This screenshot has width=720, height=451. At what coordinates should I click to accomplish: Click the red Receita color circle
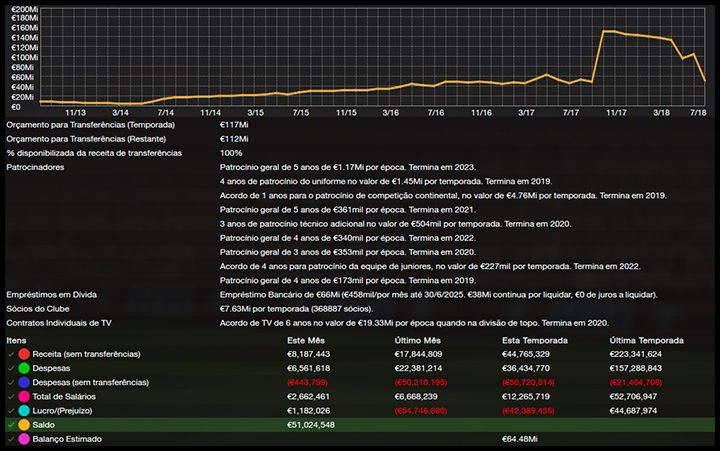pos(24,354)
